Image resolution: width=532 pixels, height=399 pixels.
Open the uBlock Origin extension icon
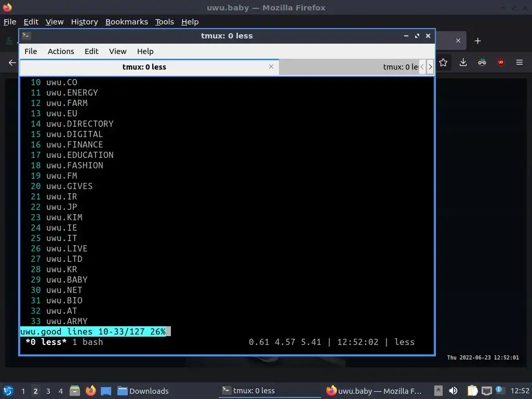(500, 62)
